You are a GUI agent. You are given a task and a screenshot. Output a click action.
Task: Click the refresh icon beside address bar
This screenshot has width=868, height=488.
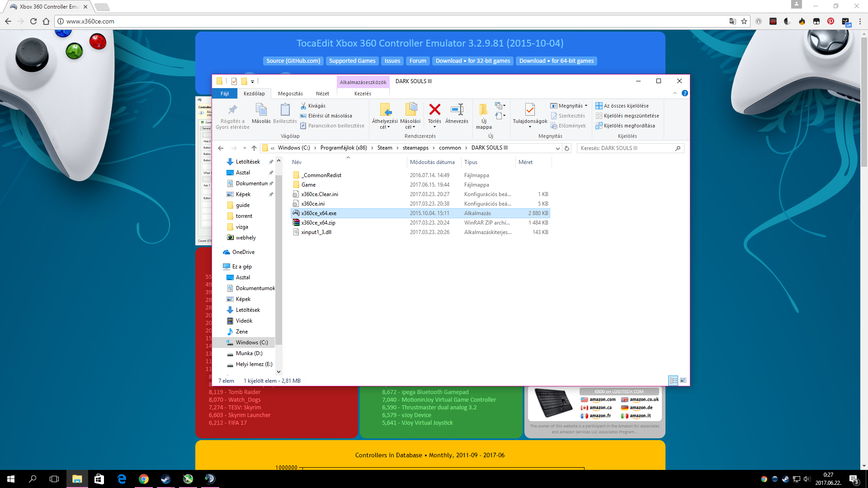(567, 148)
